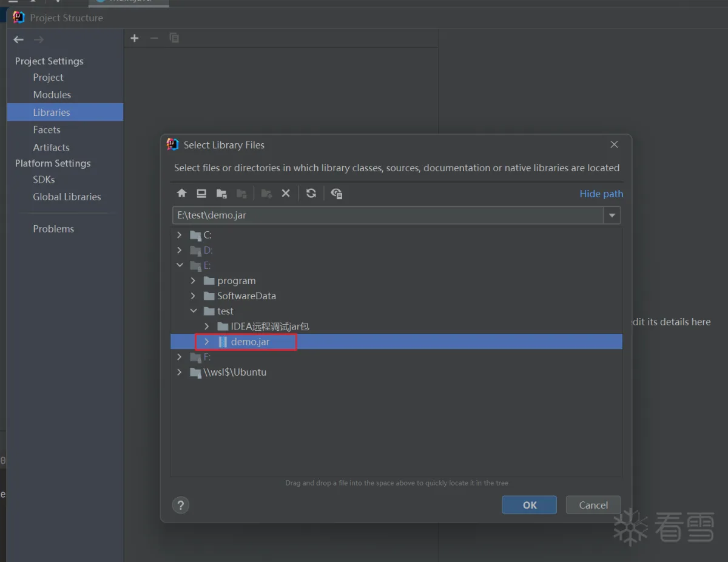
Task: Click the Project directory toolbar icon
Action: [221, 193]
